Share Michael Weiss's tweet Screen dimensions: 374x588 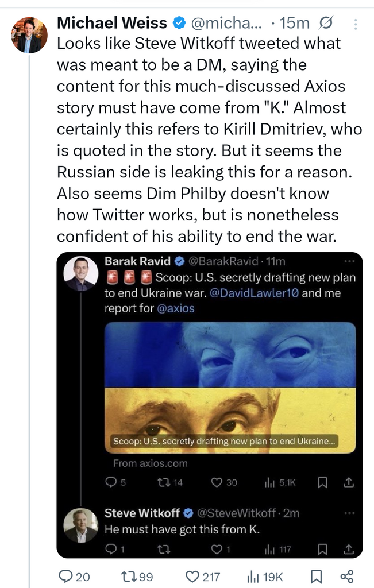tap(346, 576)
